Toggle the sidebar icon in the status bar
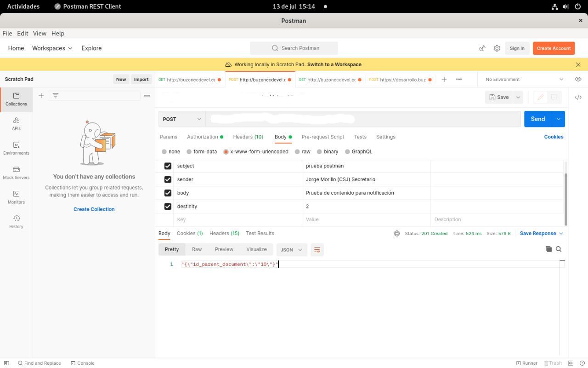 pos(6,363)
